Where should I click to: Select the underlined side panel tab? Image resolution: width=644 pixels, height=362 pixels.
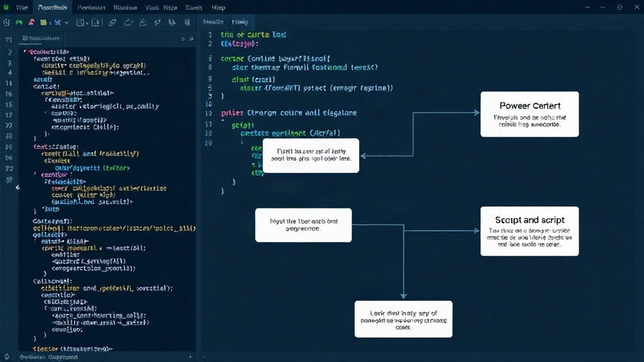pyautogui.click(x=41, y=38)
